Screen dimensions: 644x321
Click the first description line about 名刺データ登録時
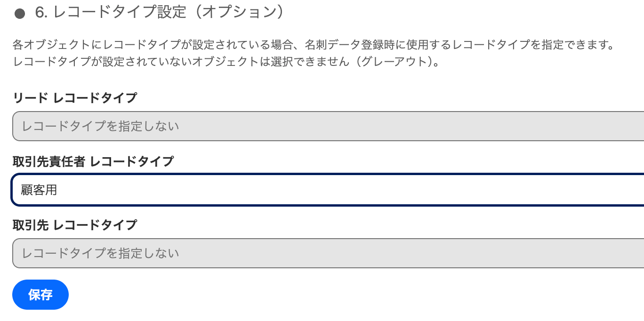pos(314,46)
